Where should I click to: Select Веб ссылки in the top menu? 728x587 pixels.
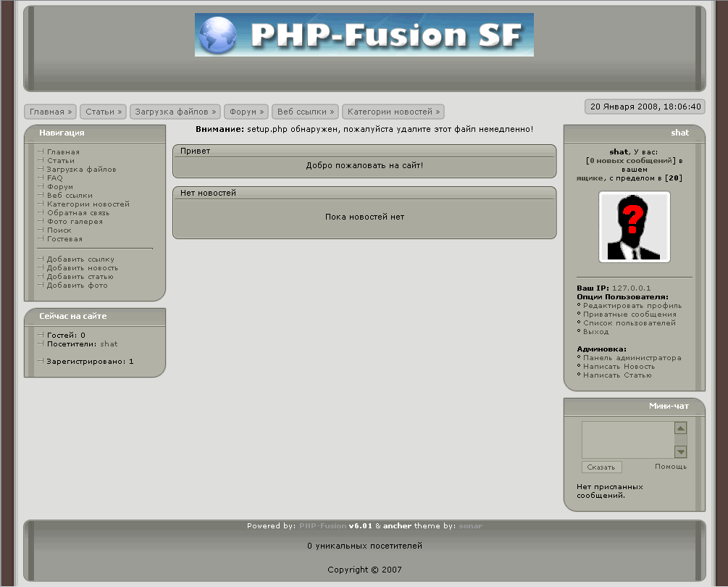pos(306,112)
